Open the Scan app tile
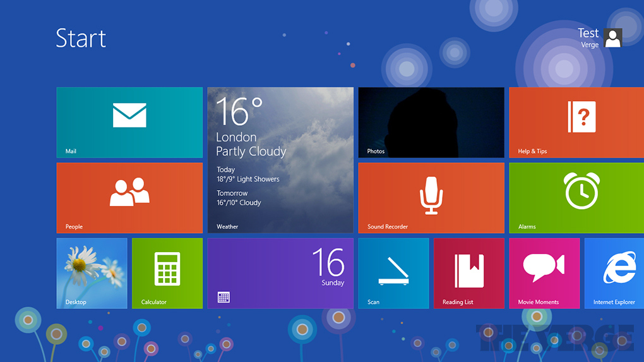 coord(393,273)
